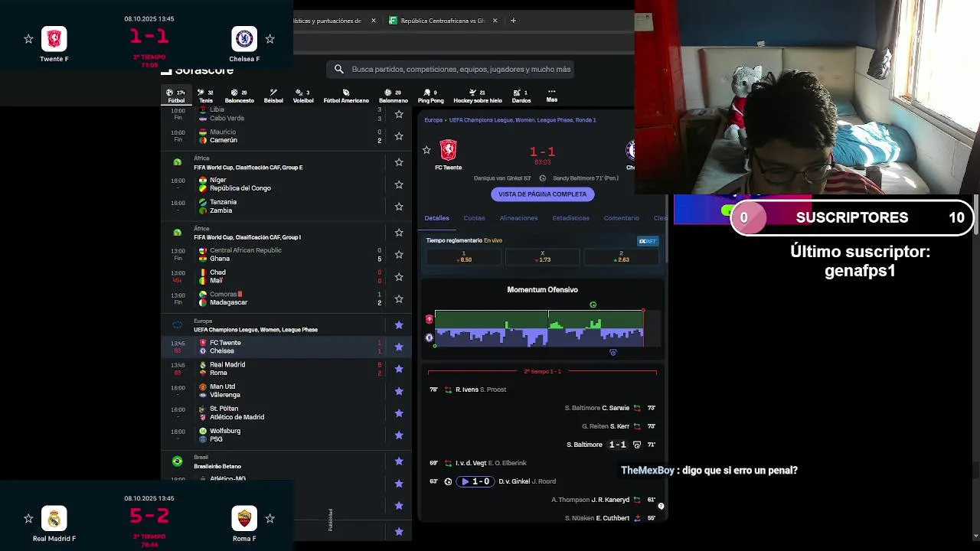Favorite the Níger vs República del Congo match
980x551 pixels.
point(399,184)
